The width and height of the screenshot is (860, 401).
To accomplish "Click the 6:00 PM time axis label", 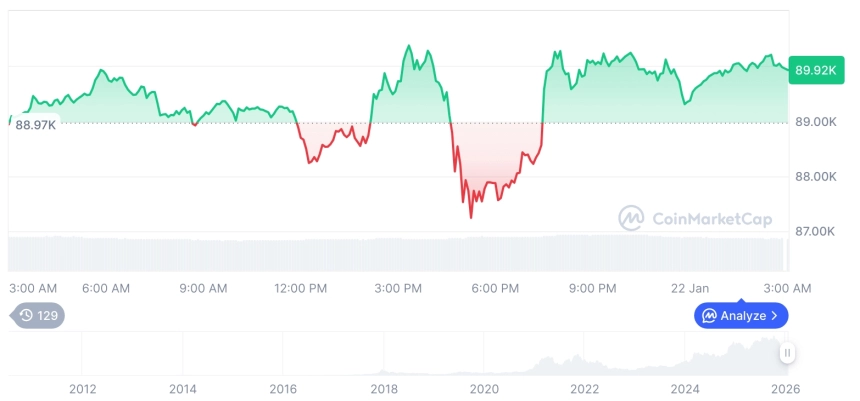I will tap(495, 288).
